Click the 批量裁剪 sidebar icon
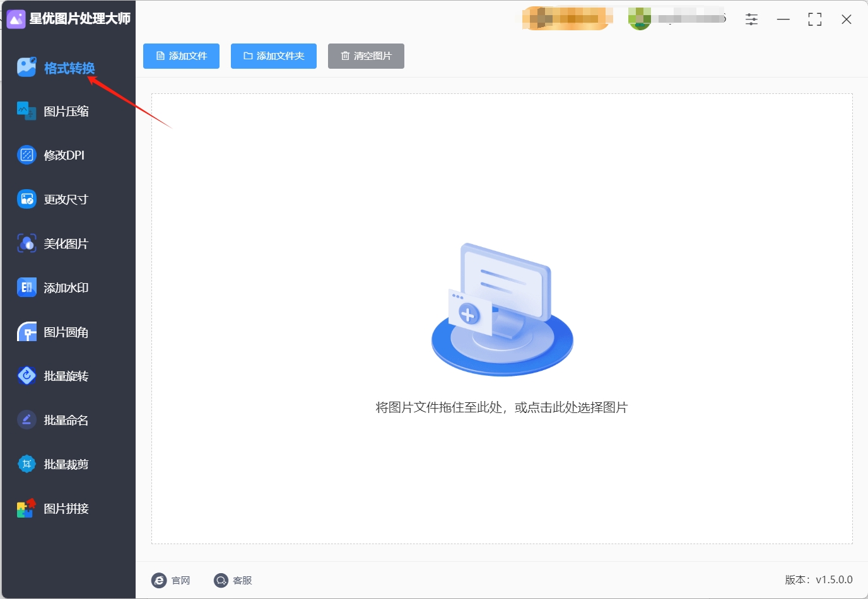 26,464
